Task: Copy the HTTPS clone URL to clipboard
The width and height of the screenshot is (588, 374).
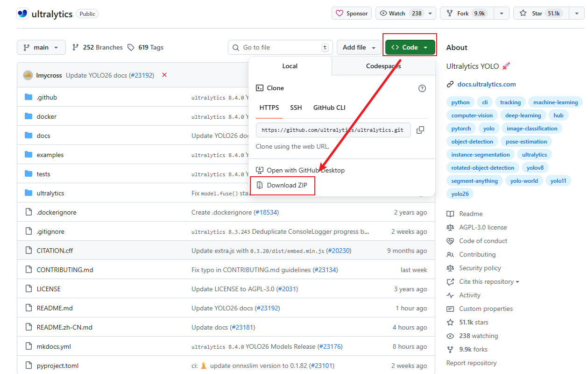Action: [420, 130]
